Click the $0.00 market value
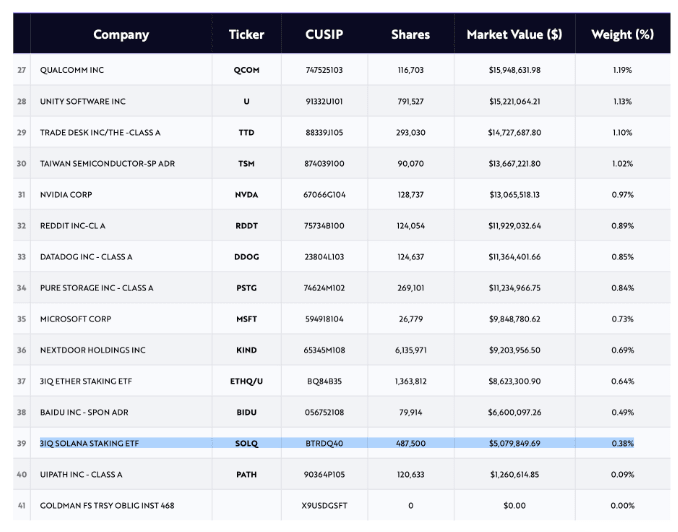The width and height of the screenshot is (678, 532). [x=515, y=506]
